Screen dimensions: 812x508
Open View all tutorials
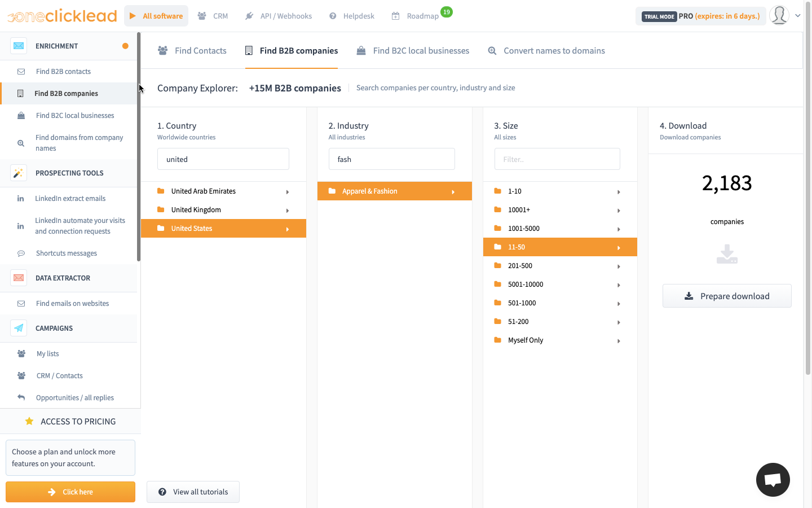[193, 492]
